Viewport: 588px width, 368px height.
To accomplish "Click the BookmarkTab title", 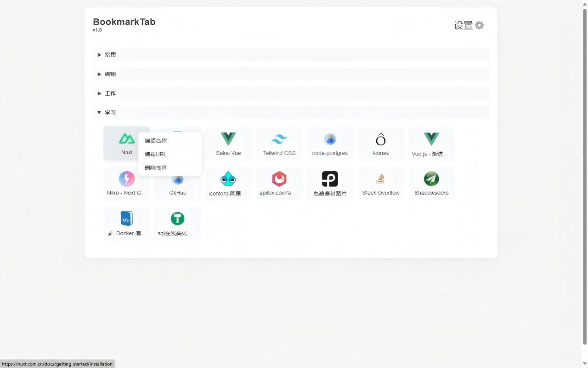I will coord(124,22).
